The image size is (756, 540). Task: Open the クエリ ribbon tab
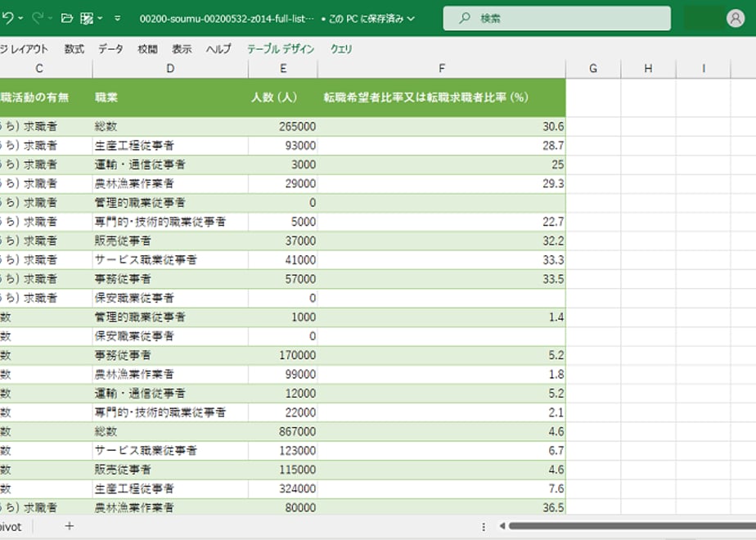(341, 49)
